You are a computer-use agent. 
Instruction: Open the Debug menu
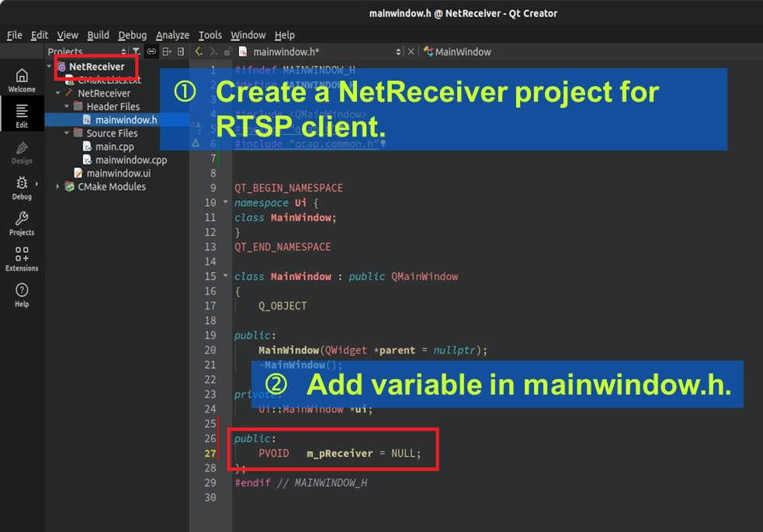click(133, 35)
